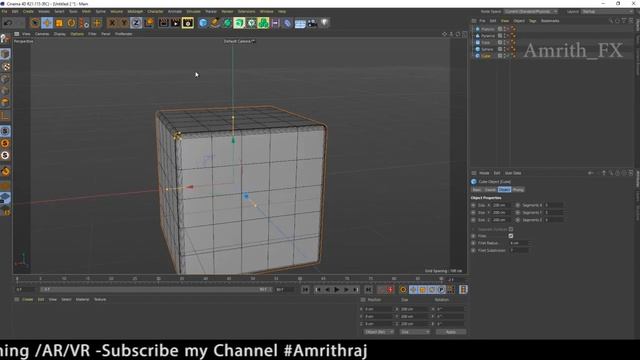The height and width of the screenshot is (360, 640).
Task: Click the Spline Pen icon
Action: click(x=215, y=23)
